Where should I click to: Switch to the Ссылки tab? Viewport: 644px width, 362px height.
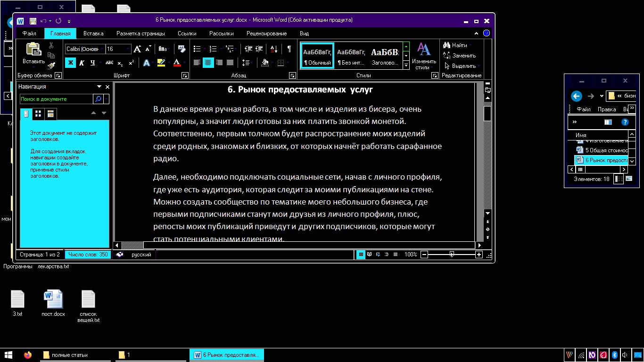[187, 33]
